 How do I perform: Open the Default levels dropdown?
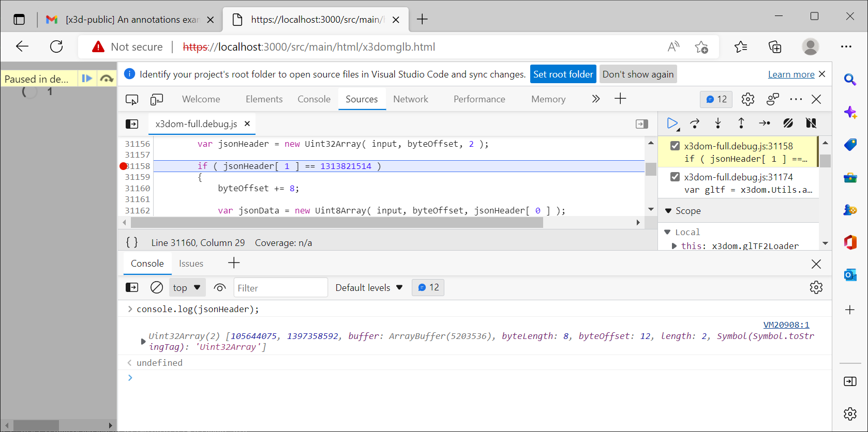coord(369,288)
